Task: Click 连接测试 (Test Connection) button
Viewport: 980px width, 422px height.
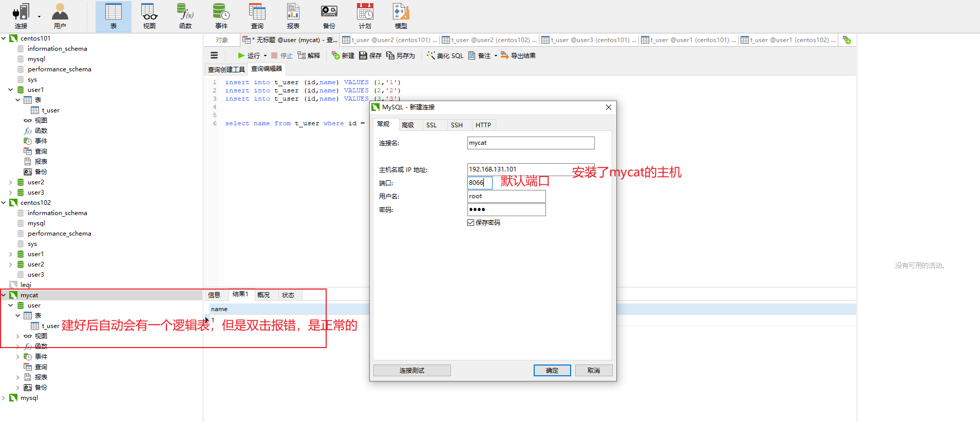Action: [412, 370]
